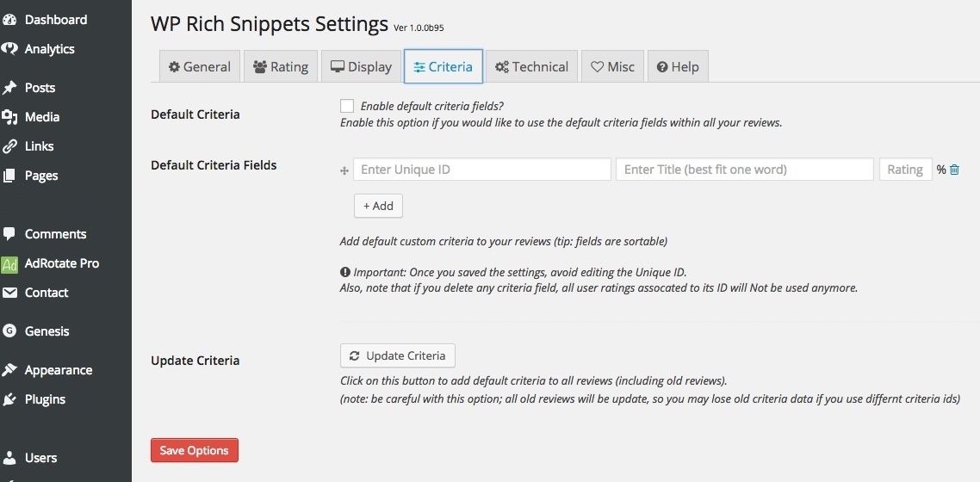Click the 'WP Rich Snippets Settings' heading
The height and width of the screenshot is (482, 980).
click(x=270, y=24)
